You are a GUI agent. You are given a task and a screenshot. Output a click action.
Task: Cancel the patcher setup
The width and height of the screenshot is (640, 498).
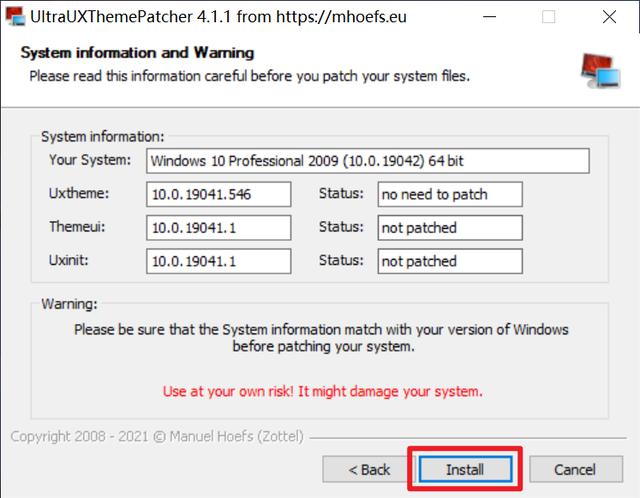[575, 469]
